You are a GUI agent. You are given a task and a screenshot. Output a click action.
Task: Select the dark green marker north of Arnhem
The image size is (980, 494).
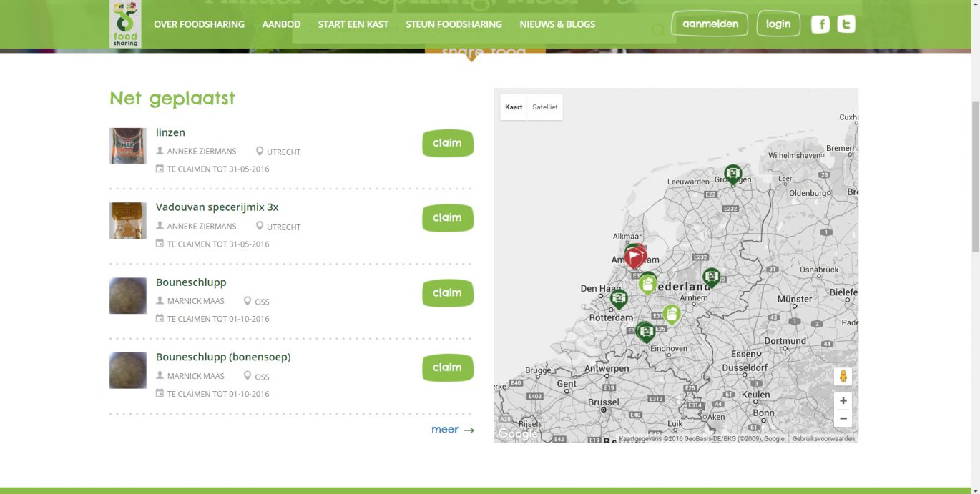711,277
